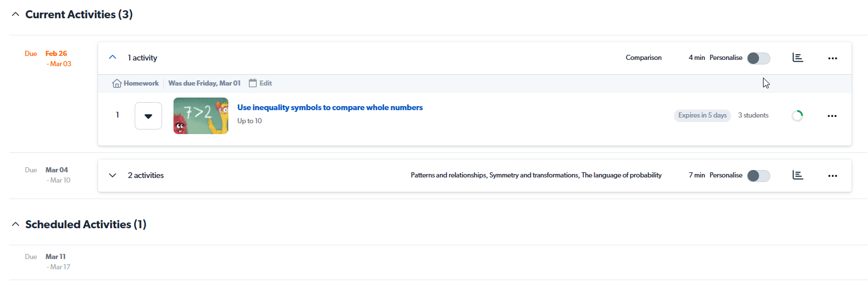Viewport: 868px width, 283px height.
Task: Open report chart icon for Comparison activity
Action: pyautogui.click(x=798, y=58)
